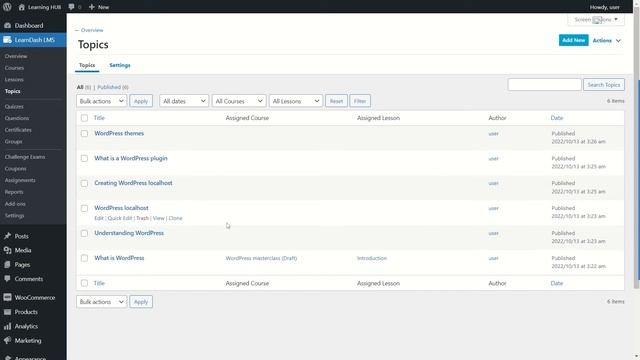640x360 pixels.
Task: Click the Filter button
Action: pyautogui.click(x=360, y=101)
